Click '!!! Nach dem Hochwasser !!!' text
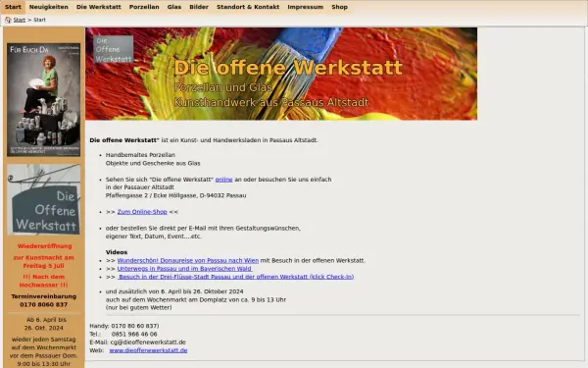The width and height of the screenshot is (588, 368). [43, 281]
